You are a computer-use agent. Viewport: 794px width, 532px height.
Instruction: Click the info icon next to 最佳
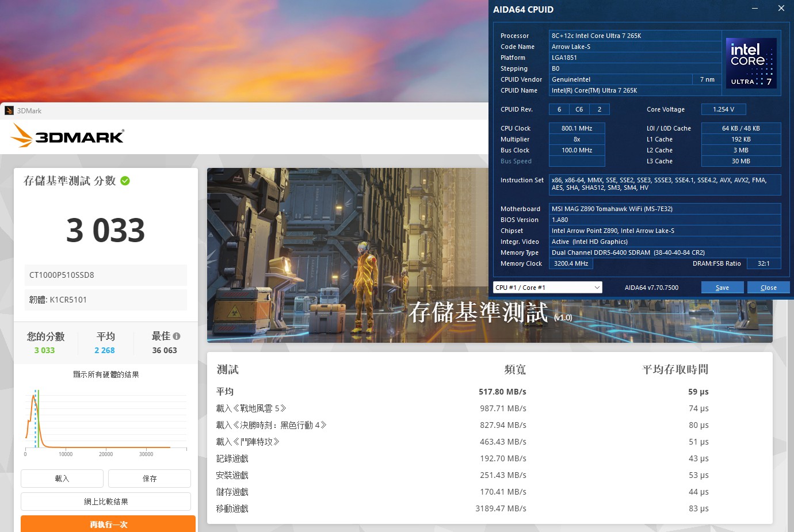(176, 336)
